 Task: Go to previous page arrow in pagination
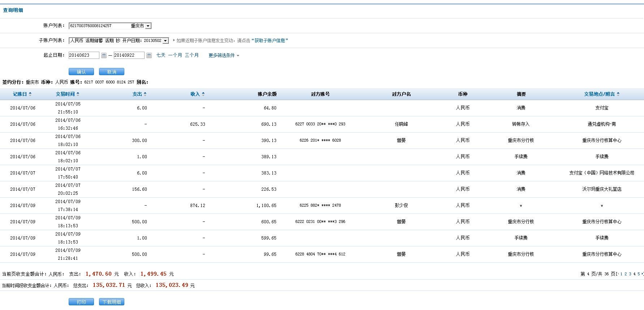(x=618, y=274)
